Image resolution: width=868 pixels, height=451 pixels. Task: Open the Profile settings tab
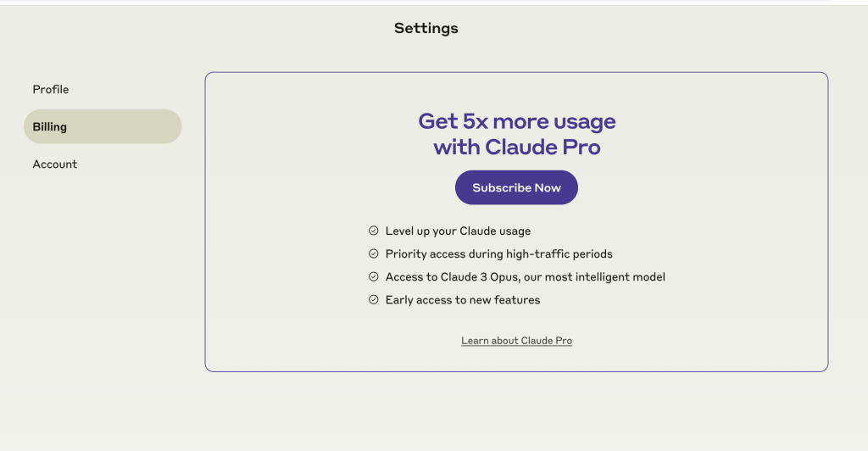51,89
